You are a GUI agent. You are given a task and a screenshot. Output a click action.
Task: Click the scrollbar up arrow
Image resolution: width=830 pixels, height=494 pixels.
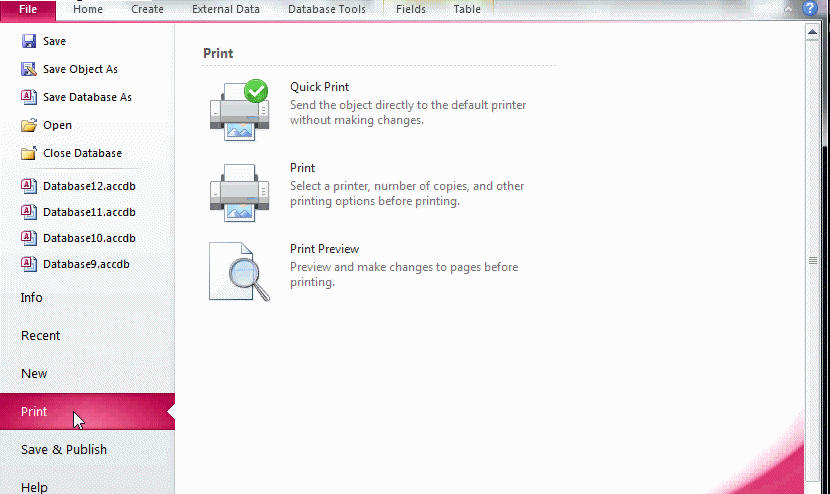[813, 32]
